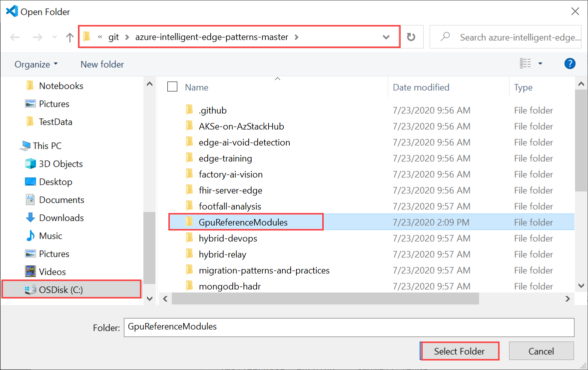This screenshot has width=588, height=370.
Task: Click the Music sidebar item
Action: tap(51, 235)
